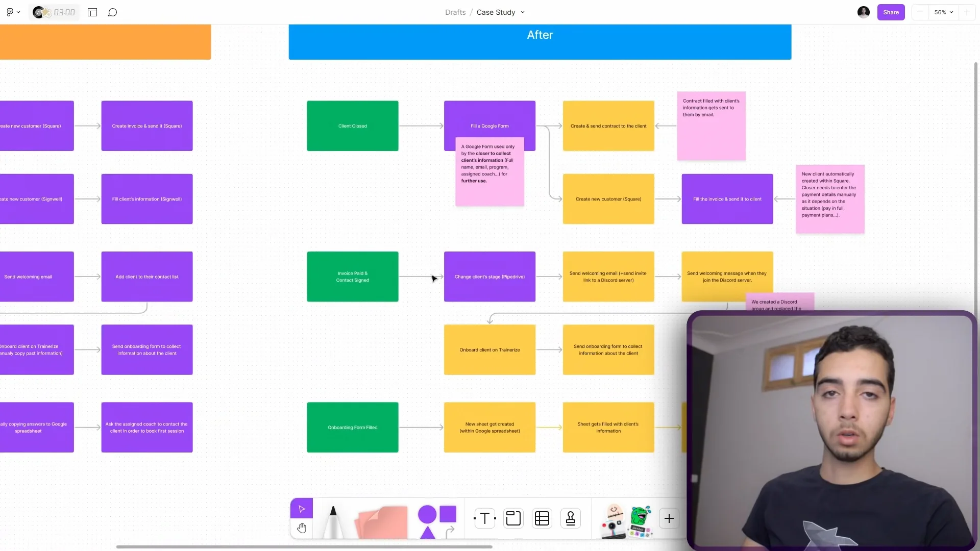Select the Section tool
The width and height of the screenshot is (980, 551).
point(513,518)
